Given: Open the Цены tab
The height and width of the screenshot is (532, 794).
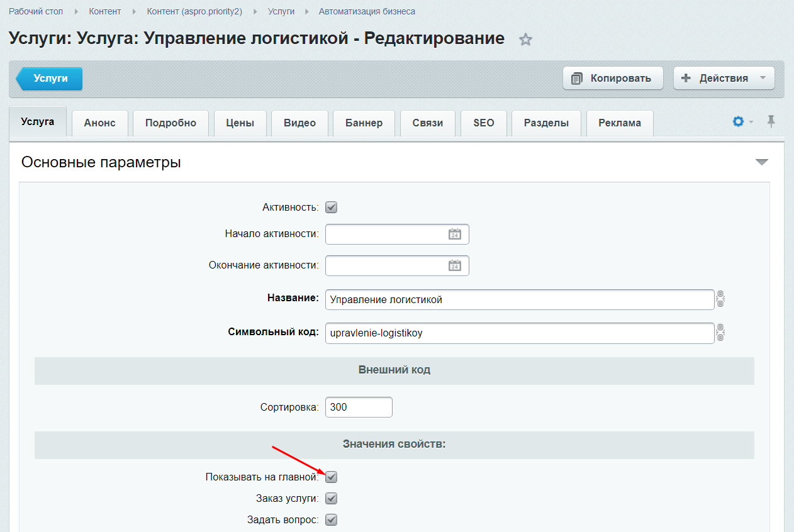Looking at the screenshot, I should click(x=240, y=123).
